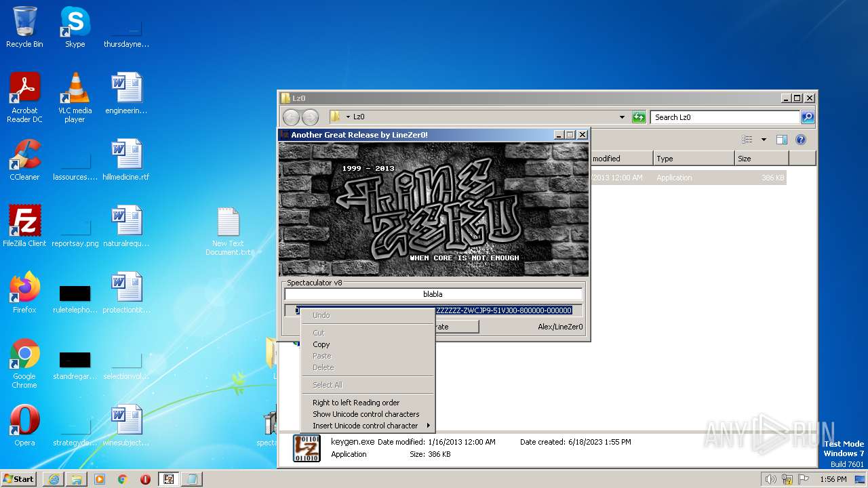Toggle the Explorer preview pane button
Screen dimensions: 868x488
(x=781, y=140)
